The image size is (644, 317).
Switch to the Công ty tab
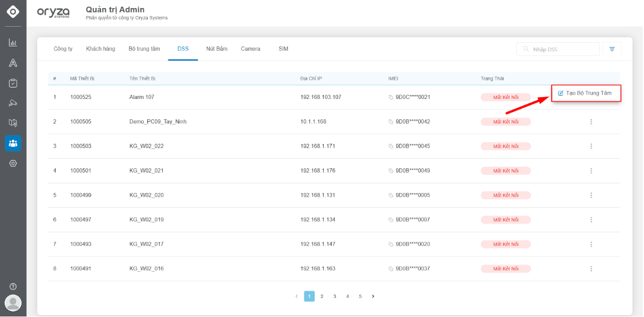(63, 49)
